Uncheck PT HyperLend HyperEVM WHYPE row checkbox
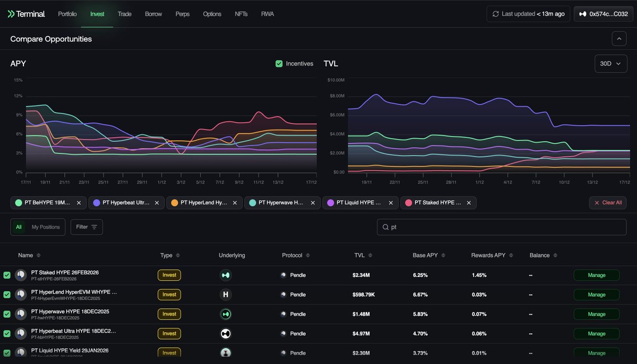 7,294
